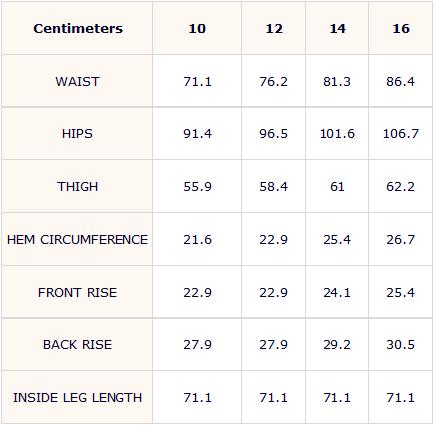Click the THIGH row label
This screenshot has width=436, height=427.
pos(77,186)
